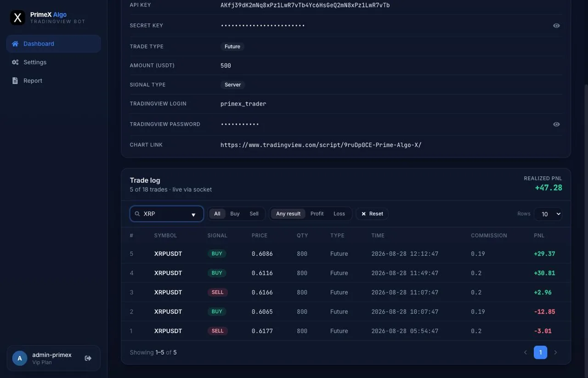Click the Report document icon

click(15, 80)
